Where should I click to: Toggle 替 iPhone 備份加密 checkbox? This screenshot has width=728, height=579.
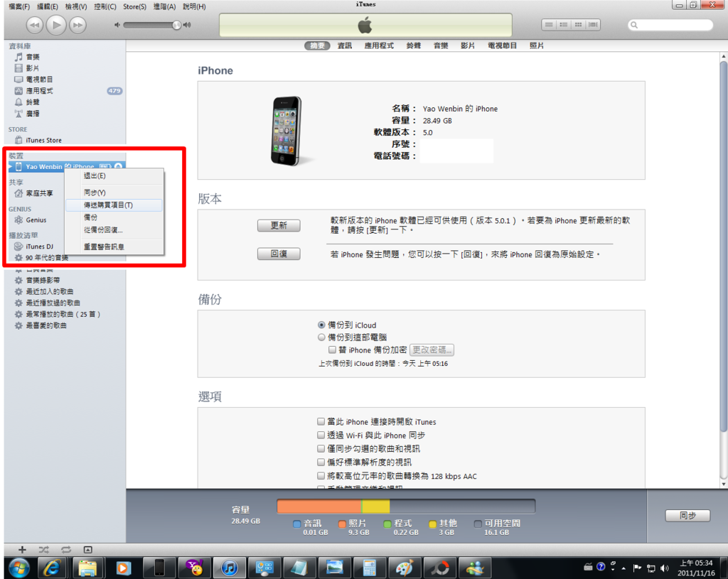click(333, 350)
